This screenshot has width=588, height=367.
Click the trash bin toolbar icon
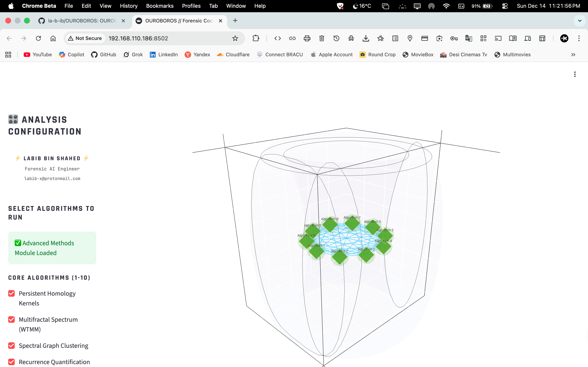click(x=322, y=38)
